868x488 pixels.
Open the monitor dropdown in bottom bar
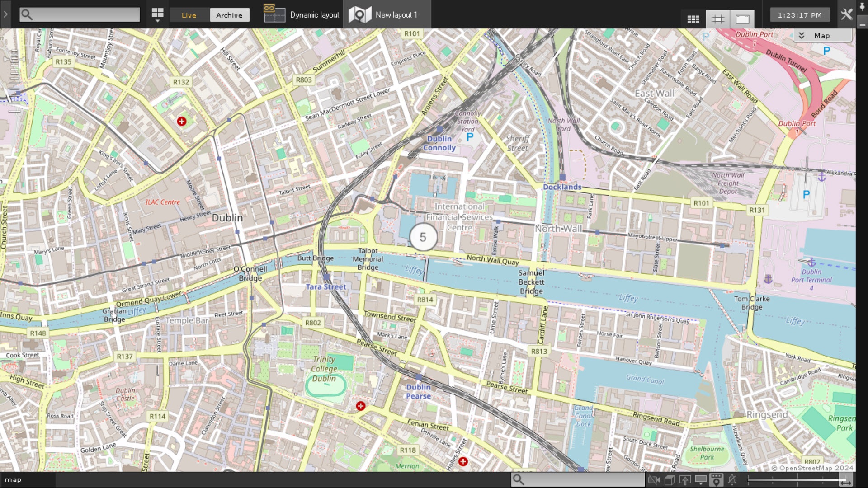point(701,480)
